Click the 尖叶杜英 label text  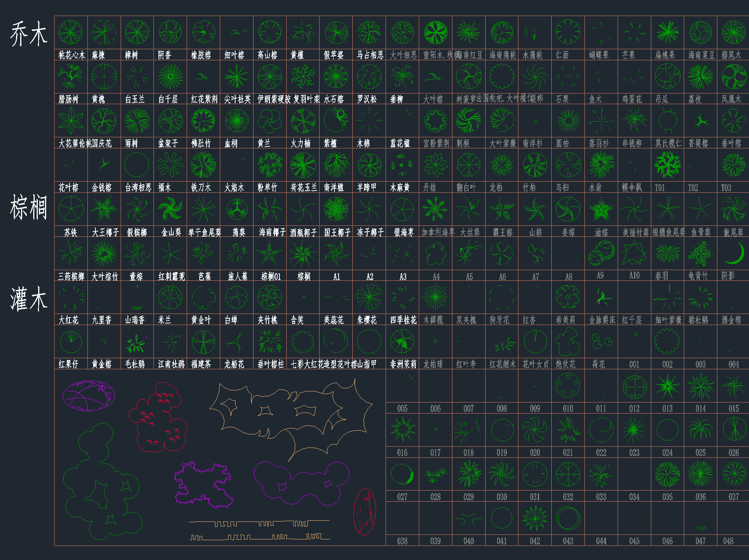pyautogui.click(x=237, y=99)
